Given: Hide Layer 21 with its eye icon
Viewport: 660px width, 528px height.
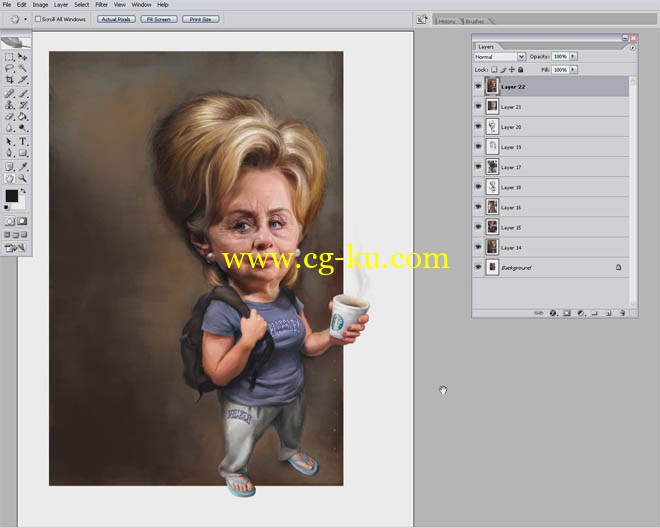Looking at the screenshot, I should pyautogui.click(x=478, y=107).
